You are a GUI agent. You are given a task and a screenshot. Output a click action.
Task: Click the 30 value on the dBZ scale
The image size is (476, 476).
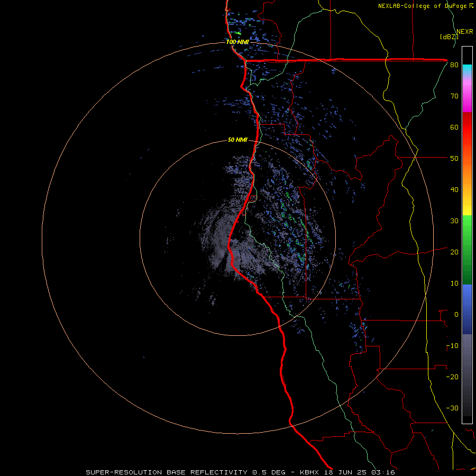click(454, 221)
